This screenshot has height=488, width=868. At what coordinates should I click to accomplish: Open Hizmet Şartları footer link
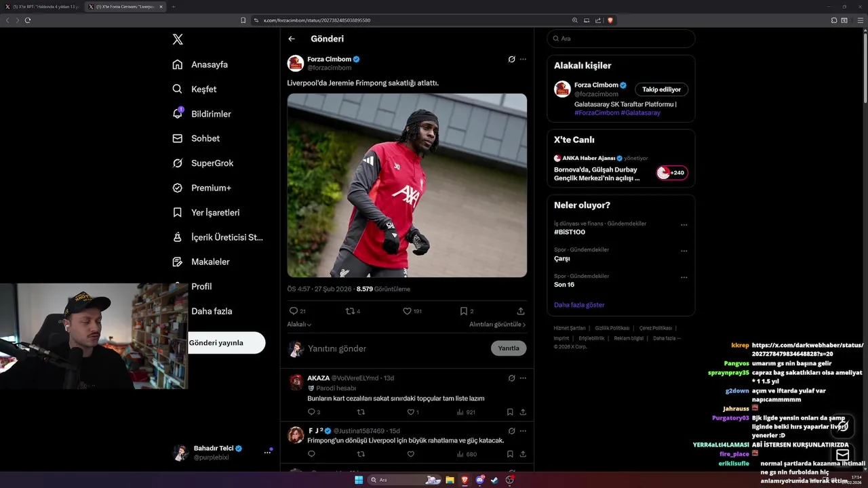[570, 328]
